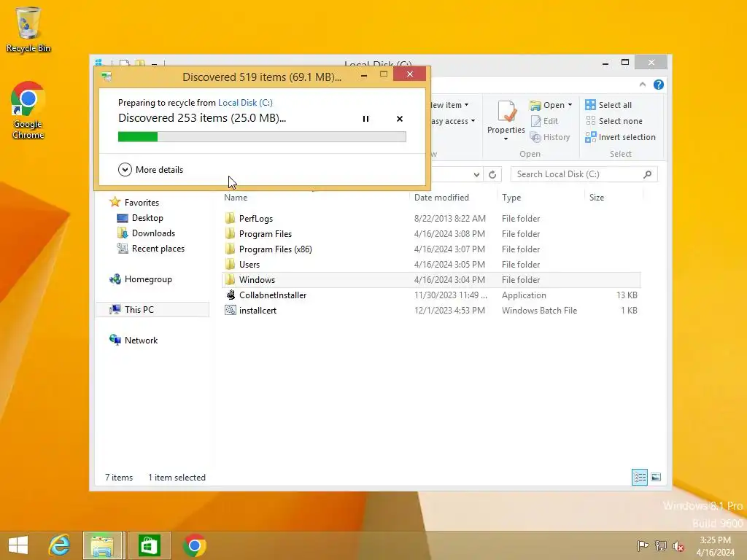Select the CollabnetInstaller application
The width and height of the screenshot is (747, 560).
click(x=273, y=295)
